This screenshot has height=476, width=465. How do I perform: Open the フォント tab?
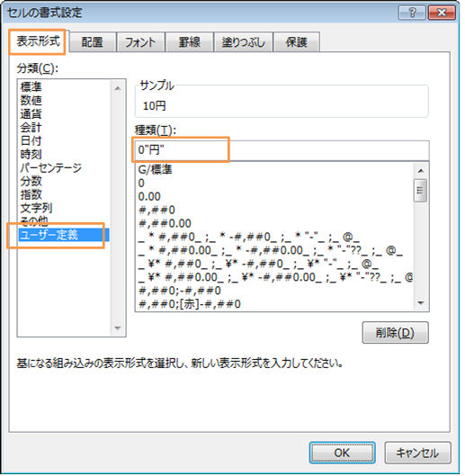[x=141, y=42]
